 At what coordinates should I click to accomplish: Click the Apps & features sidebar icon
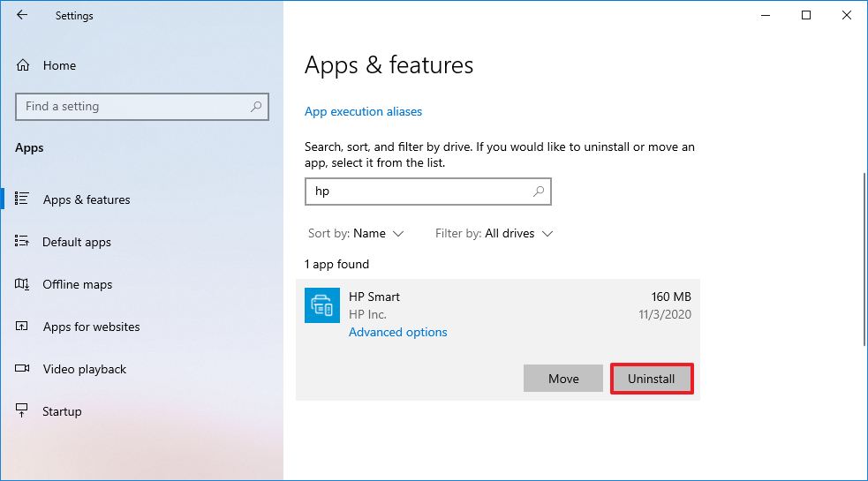click(23, 199)
